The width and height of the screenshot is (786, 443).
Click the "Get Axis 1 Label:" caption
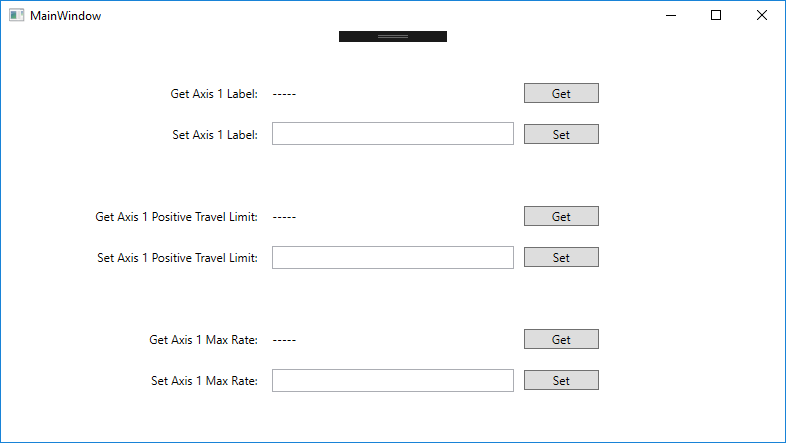tap(214, 94)
